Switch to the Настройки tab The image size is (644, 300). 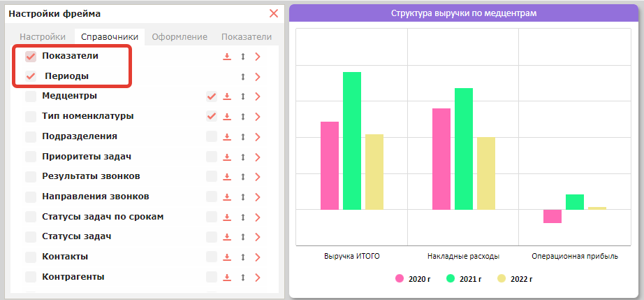click(x=43, y=37)
